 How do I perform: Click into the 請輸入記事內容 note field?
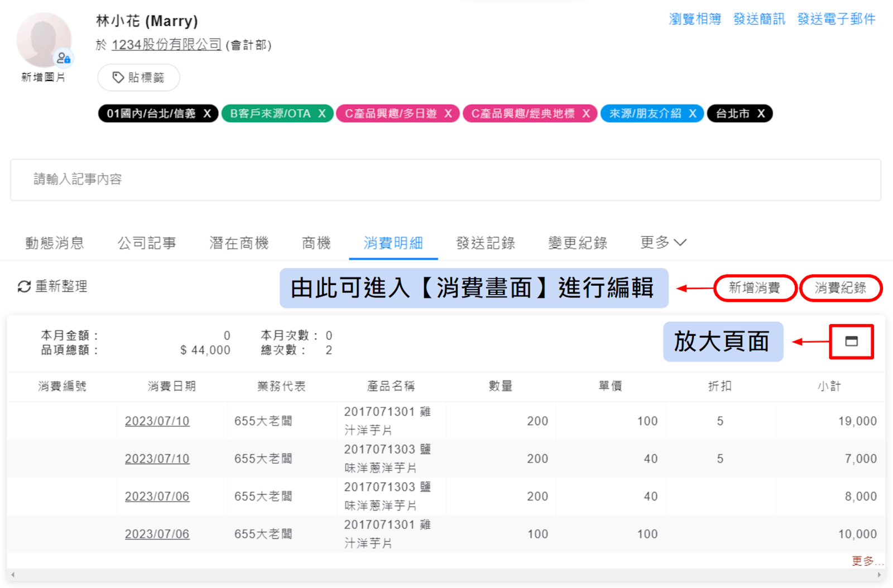(x=445, y=180)
